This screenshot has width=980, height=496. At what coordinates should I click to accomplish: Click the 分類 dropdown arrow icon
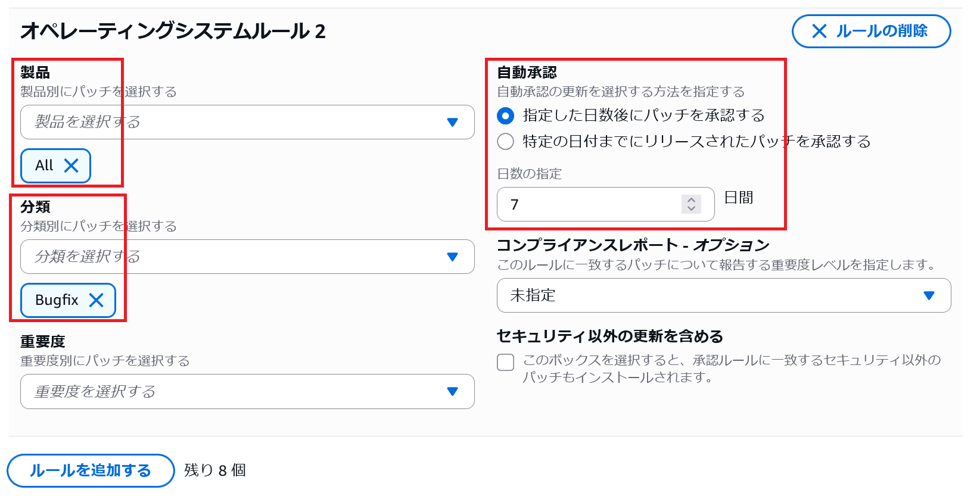pos(452,257)
